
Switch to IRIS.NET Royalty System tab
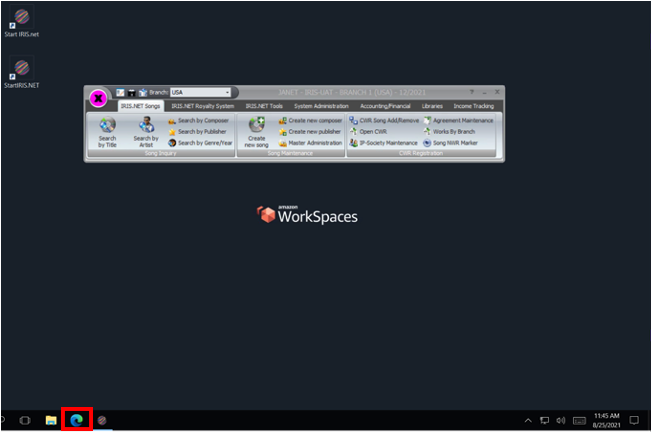click(202, 105)
